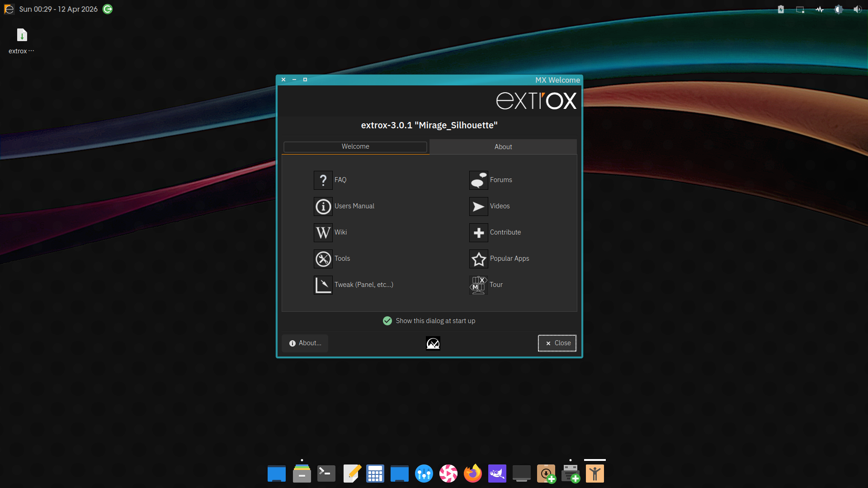The width and height of the screenshot is (868, 488).
Task: Select the Welcome tab
Action: pyautogui.click(x=355, y=146)
